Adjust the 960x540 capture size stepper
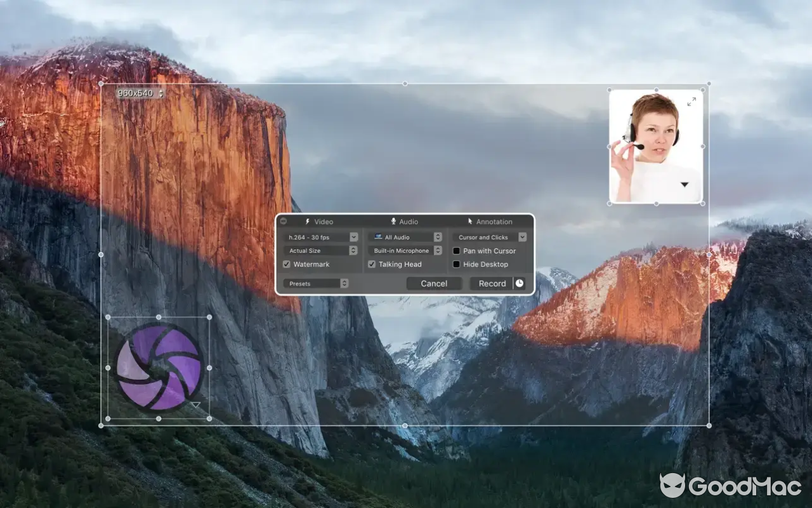The image size is (812, 508). click(160, 93)
